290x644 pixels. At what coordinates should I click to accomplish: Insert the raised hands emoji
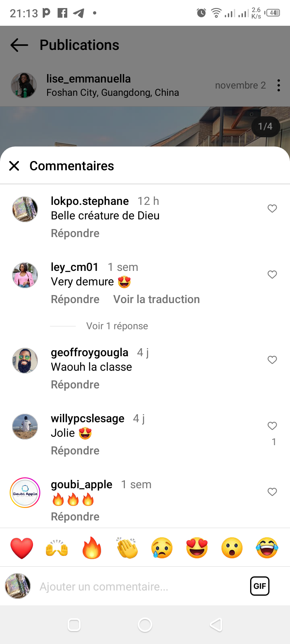(57, 548)
